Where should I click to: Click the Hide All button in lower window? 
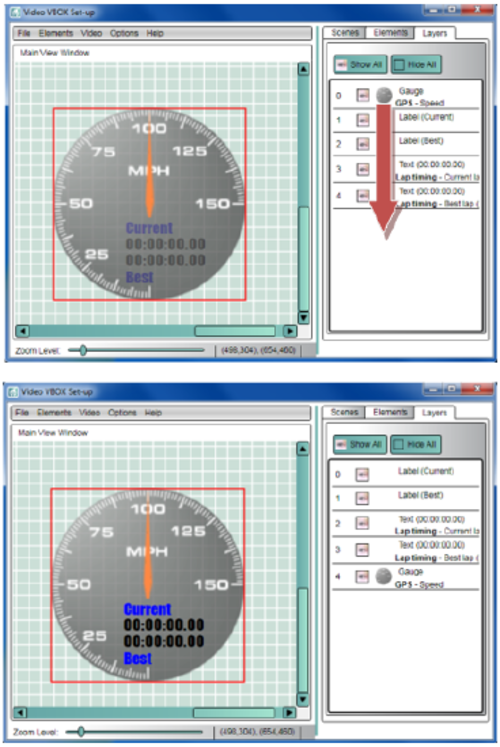(415, 444)
